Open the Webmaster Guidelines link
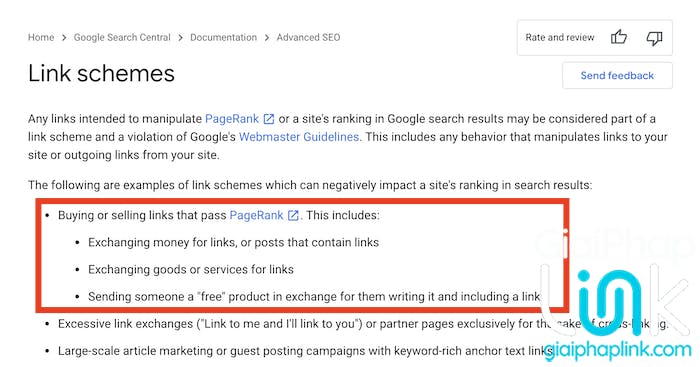Viewport: 700px width, 367px height. click(x=299, y=137)
